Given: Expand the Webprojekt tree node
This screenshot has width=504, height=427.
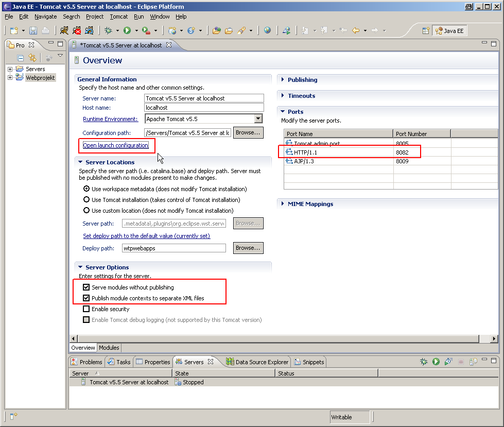Looking at the screenshot, I should pyautogui.click(x=10, y=77).
